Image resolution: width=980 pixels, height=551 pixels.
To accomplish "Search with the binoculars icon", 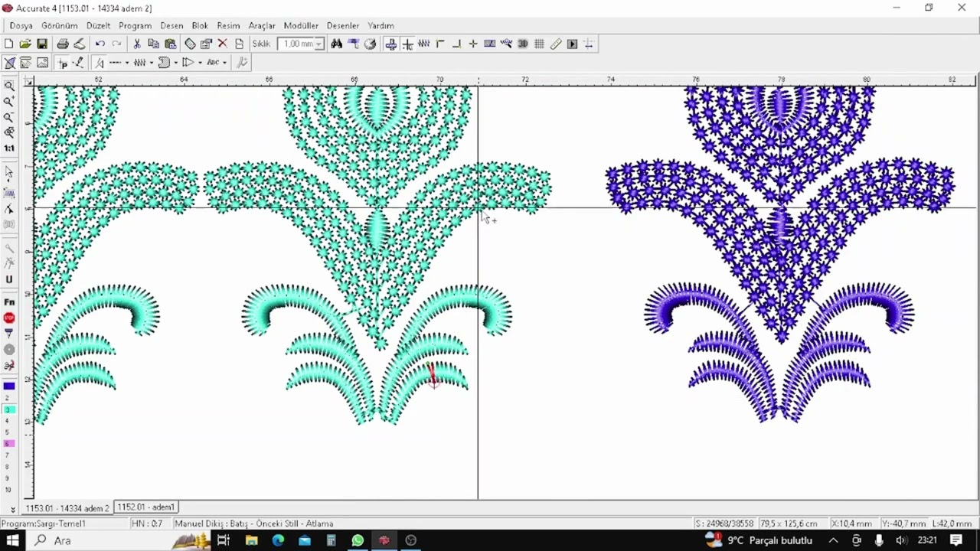I will click(337, 44).
